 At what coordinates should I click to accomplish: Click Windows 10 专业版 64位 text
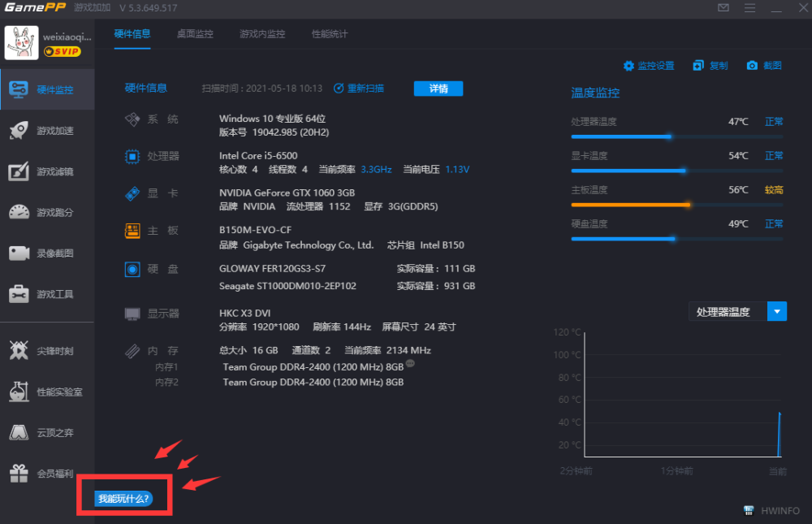pos(272,119)
